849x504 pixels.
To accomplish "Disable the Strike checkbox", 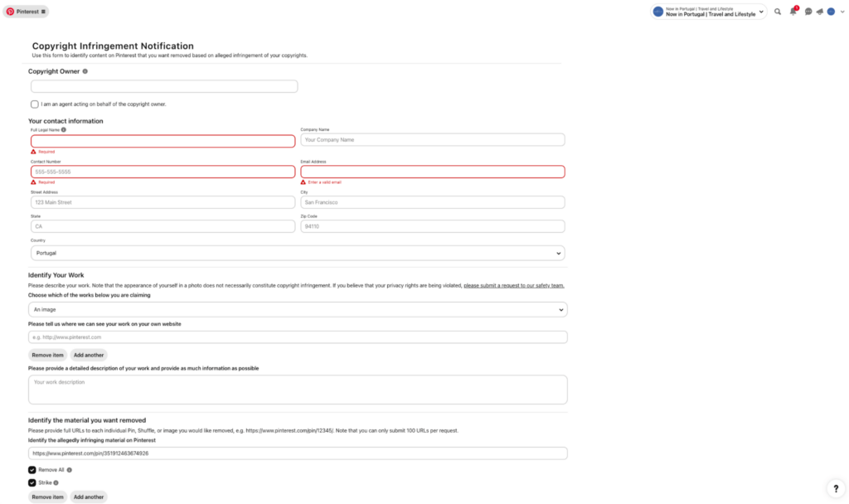I will [x=32, y=482].
